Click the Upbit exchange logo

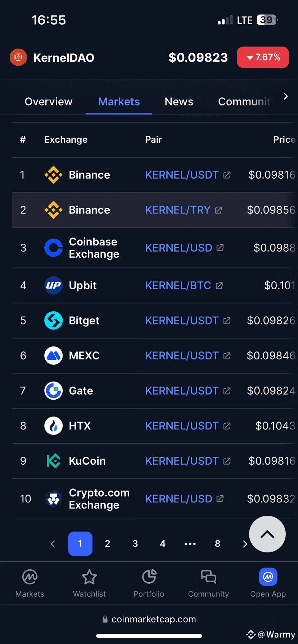54,285
